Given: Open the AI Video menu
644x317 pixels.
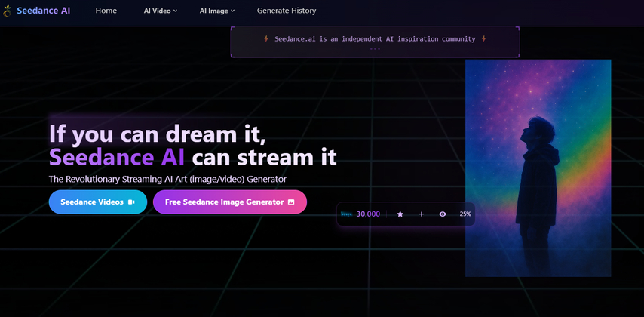Looking at the screenshot, I should [x=161, y=11].
